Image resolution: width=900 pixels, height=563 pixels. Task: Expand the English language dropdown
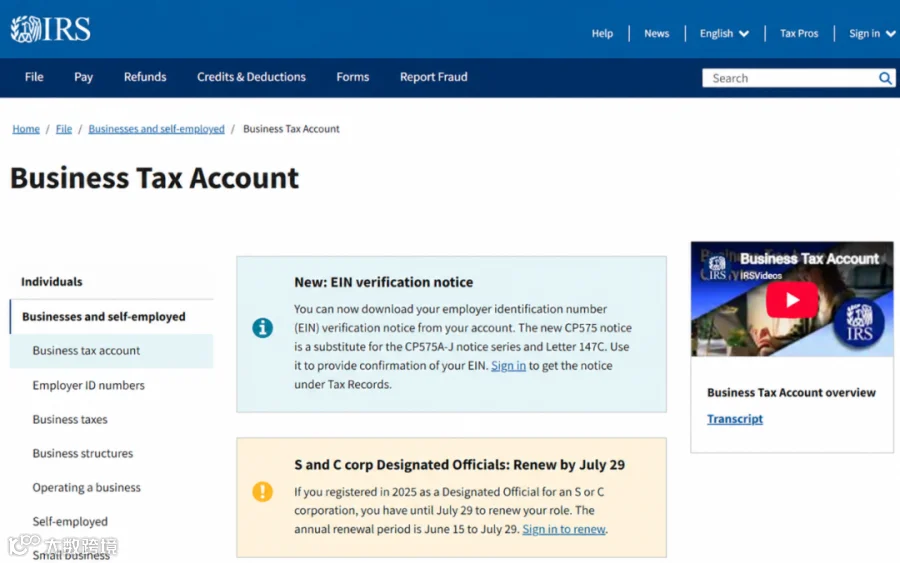click(x=724, y=33)
